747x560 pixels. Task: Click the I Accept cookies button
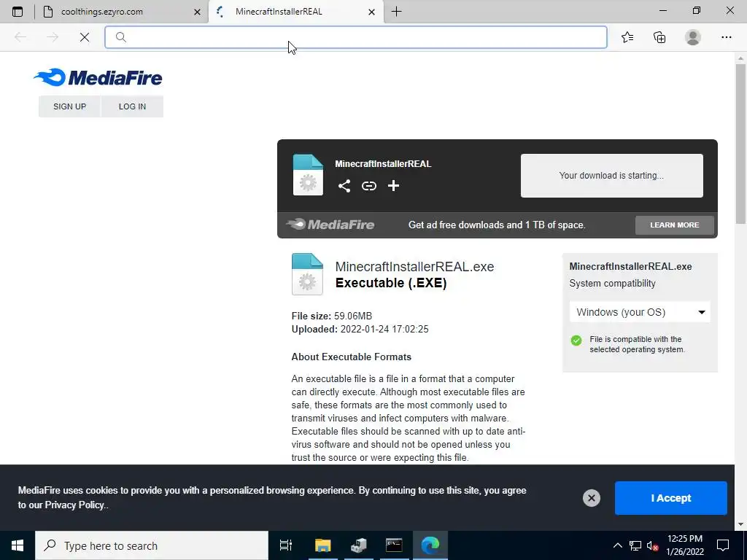point(671,498)
